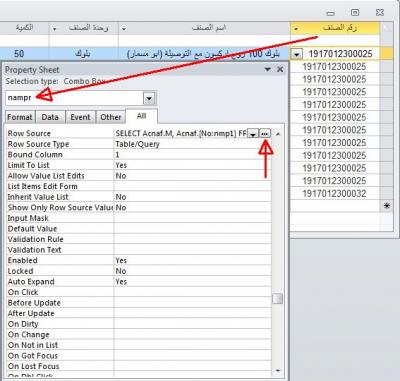Viewport: 400px width, 381px height.
Task: Click the Auto Expand Yes value
Action: coord(192,282)
